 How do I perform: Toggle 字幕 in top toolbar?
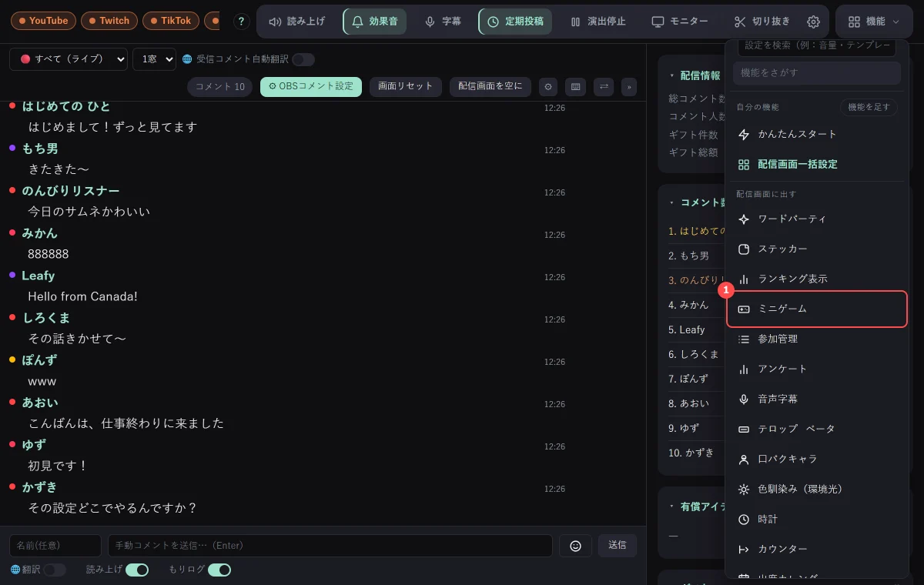pyautogui.click(x=443, y=22)
